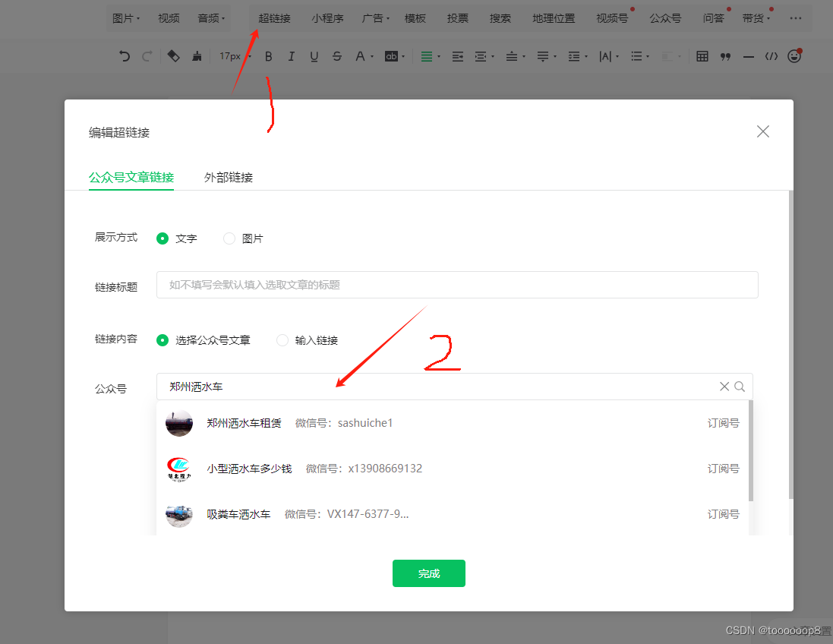Choose the 小型洒水车多少钱 account result
Image resolution: width=833 pixels, height=644 pixels.
(453, 469)
